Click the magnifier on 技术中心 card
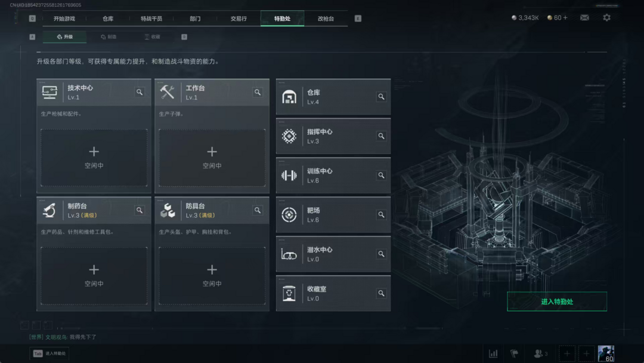 [140, 92]
